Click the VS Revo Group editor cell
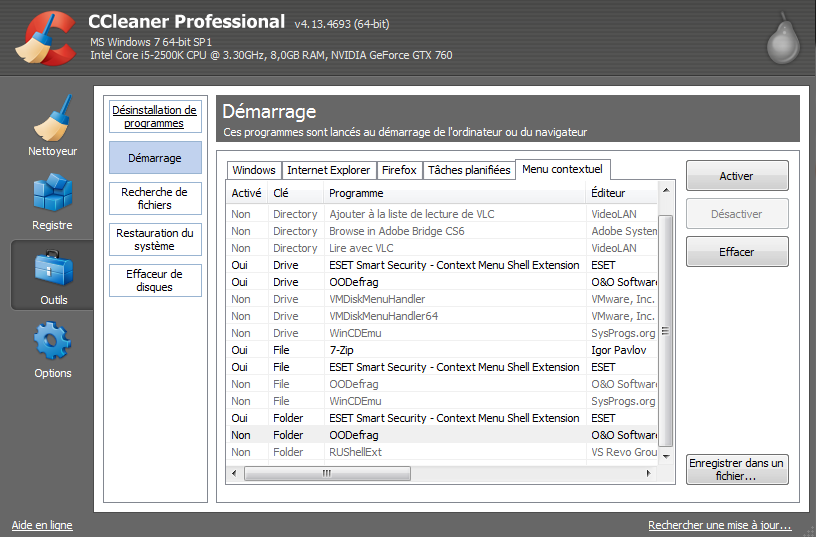 [x=624, y=452]
